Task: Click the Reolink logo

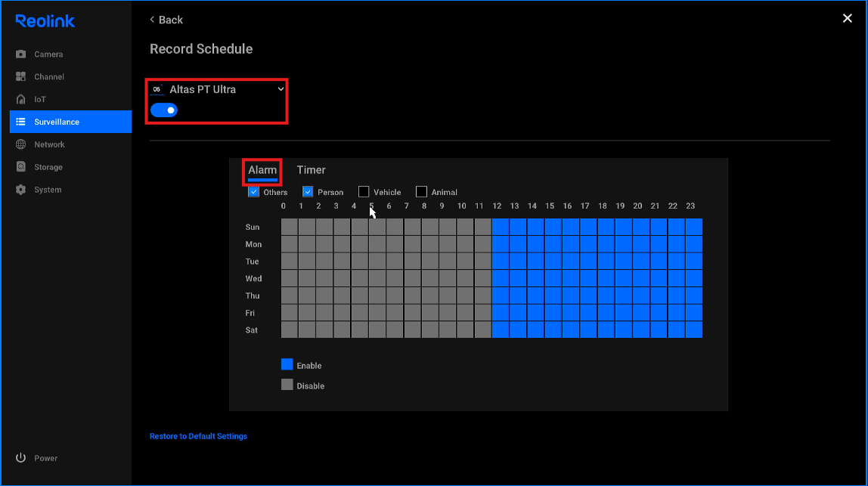Action: [x=45, y=21]
